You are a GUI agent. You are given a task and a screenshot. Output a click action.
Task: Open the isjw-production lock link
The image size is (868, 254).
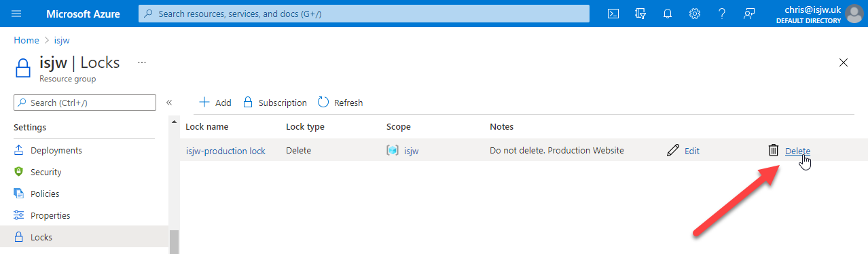225,151
